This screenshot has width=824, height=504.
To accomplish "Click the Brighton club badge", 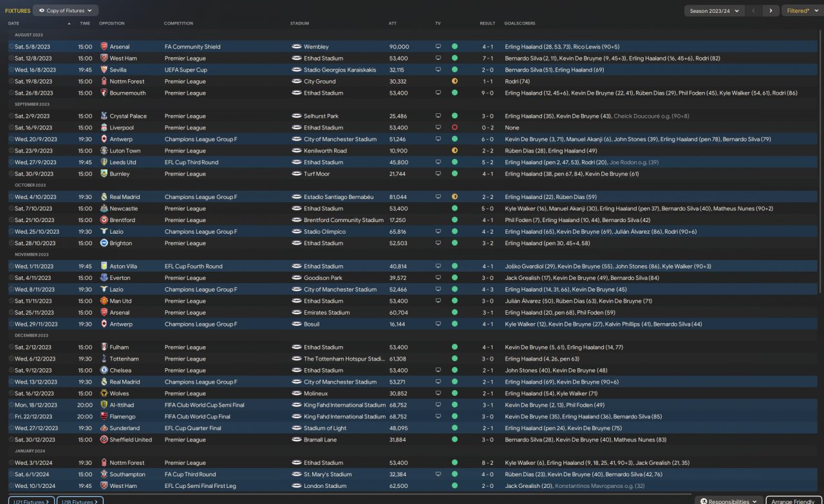I will coord(104,244).
